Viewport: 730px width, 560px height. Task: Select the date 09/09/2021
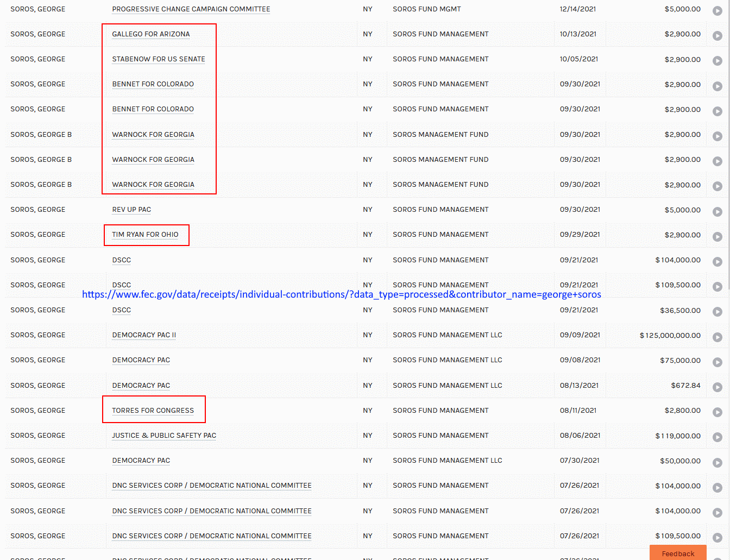580,335
